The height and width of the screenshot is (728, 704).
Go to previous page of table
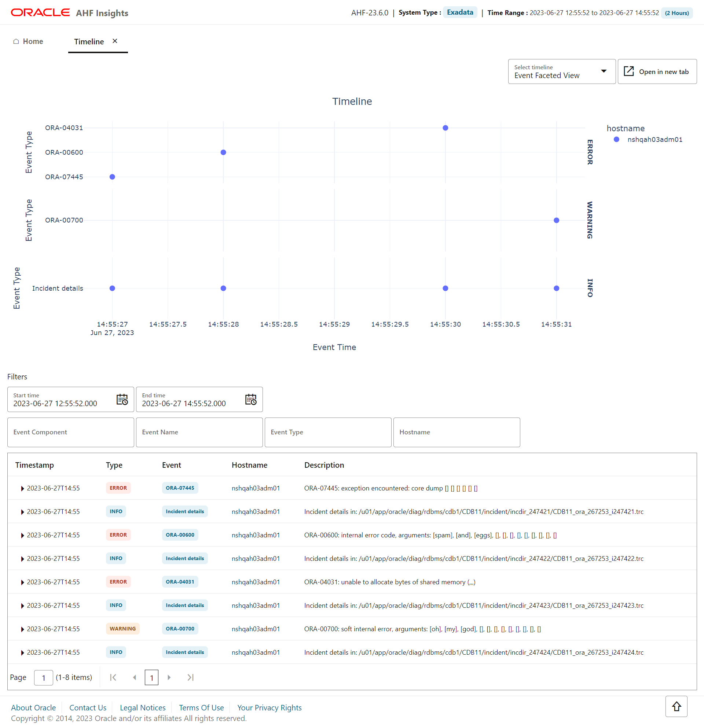[135, 677]
